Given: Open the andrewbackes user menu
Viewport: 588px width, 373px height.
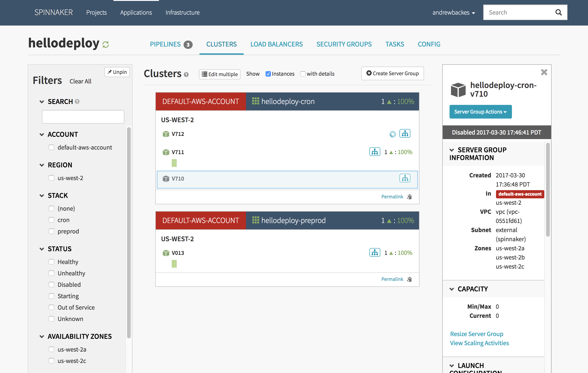Looking at the screenshot, I should coord(453,13).
